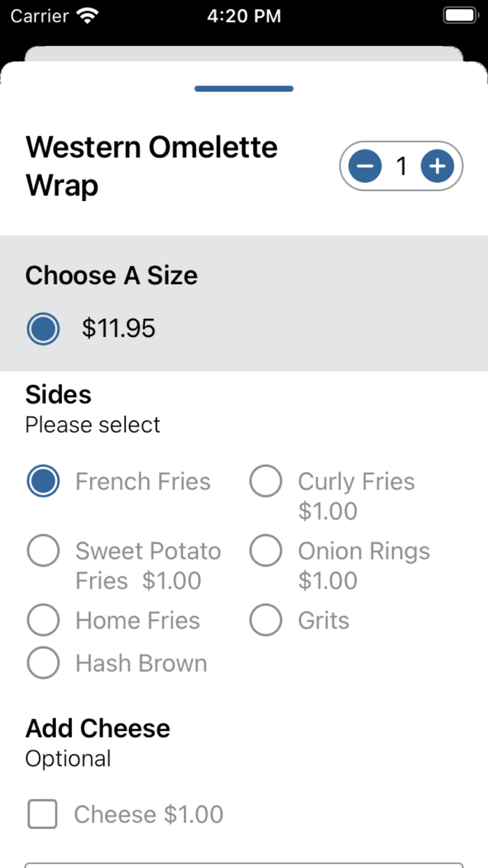Pick Sweet Potato Fries side

[x=43, y=551]
